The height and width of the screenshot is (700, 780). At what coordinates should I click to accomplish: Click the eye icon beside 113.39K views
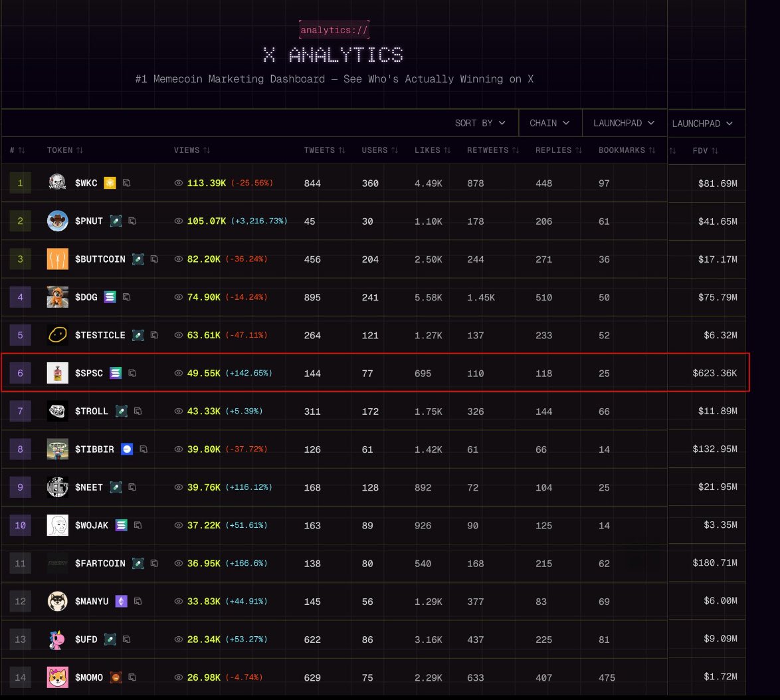click(179, 183)
